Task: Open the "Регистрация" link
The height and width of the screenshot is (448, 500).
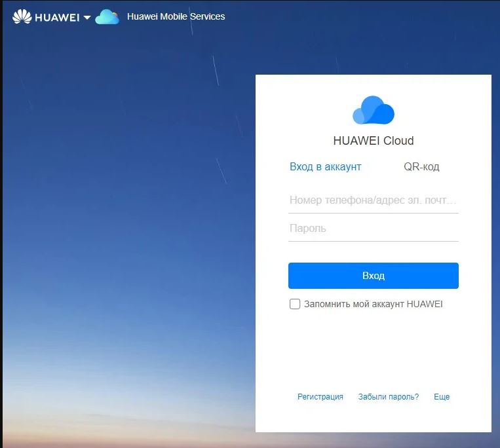Action: click(320, 397)
